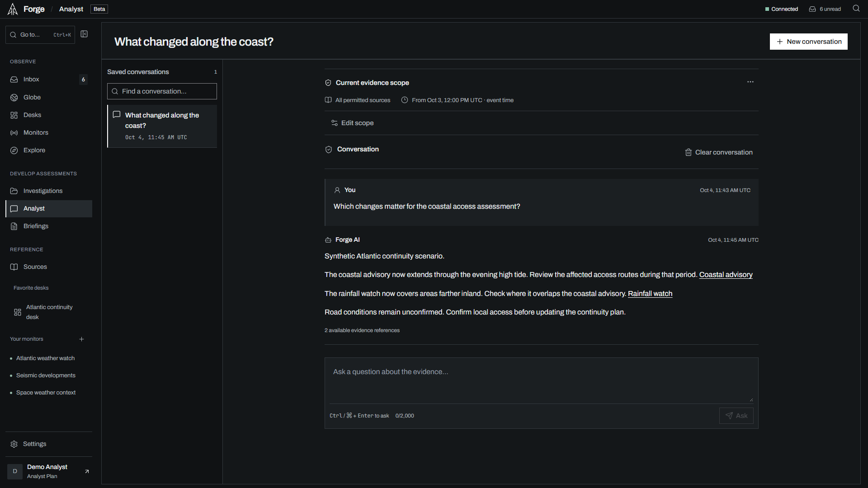Image resolution: width=868 pixels, height=488 pixels.
Task: Start a New conversation
Action: point(808,42)
